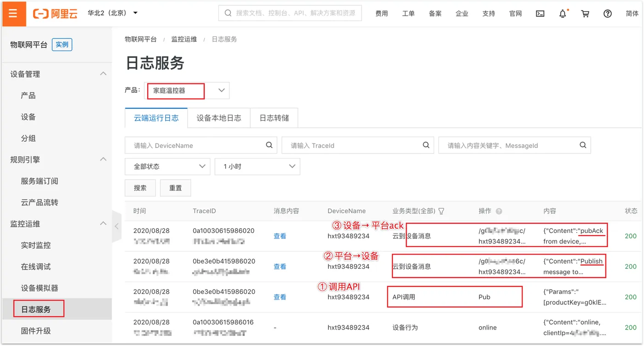This screenshot has height=346, width=644.
Task: Open 服务端订阅 in the sidebar
Action: click(x=40, y=181)
